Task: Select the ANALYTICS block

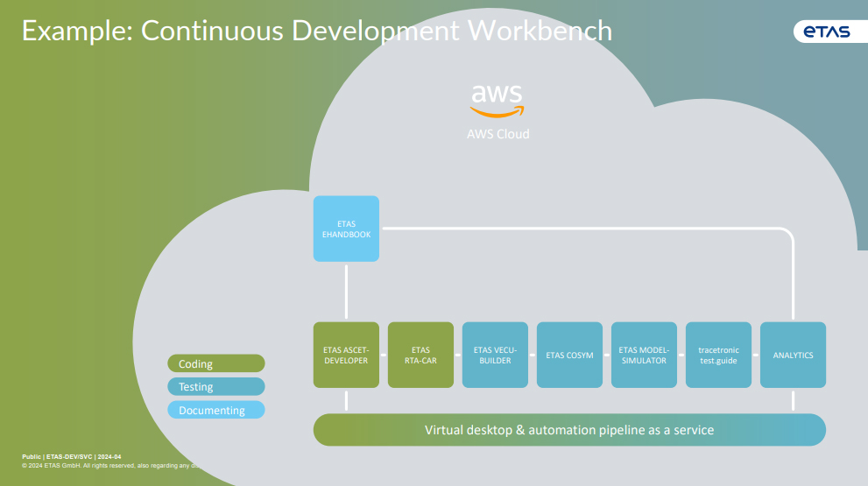Action: point(793,355)
